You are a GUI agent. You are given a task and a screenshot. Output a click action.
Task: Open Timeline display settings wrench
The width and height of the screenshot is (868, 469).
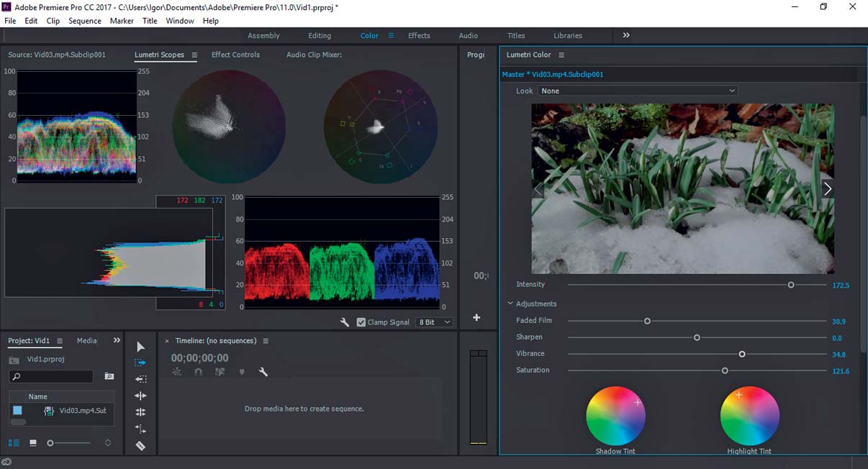click(263, 372)
